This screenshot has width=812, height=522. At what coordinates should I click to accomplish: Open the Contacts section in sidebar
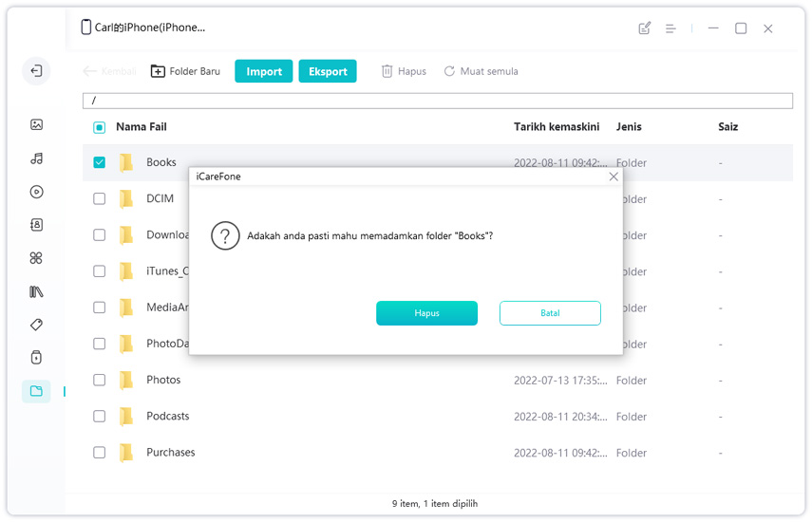click(36, 225)
